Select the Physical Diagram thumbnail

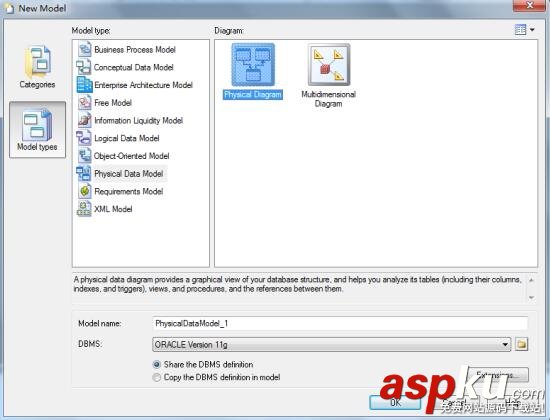point(253,65)
